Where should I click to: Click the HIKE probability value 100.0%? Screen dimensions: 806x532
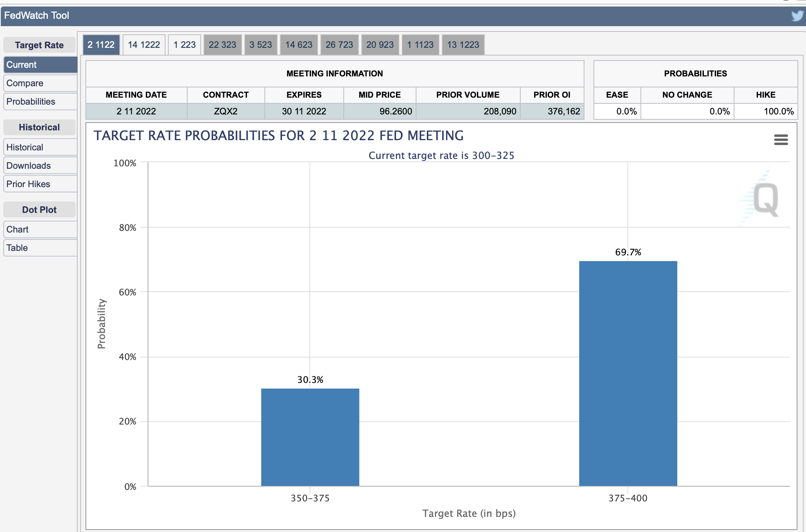pos(779,111)
